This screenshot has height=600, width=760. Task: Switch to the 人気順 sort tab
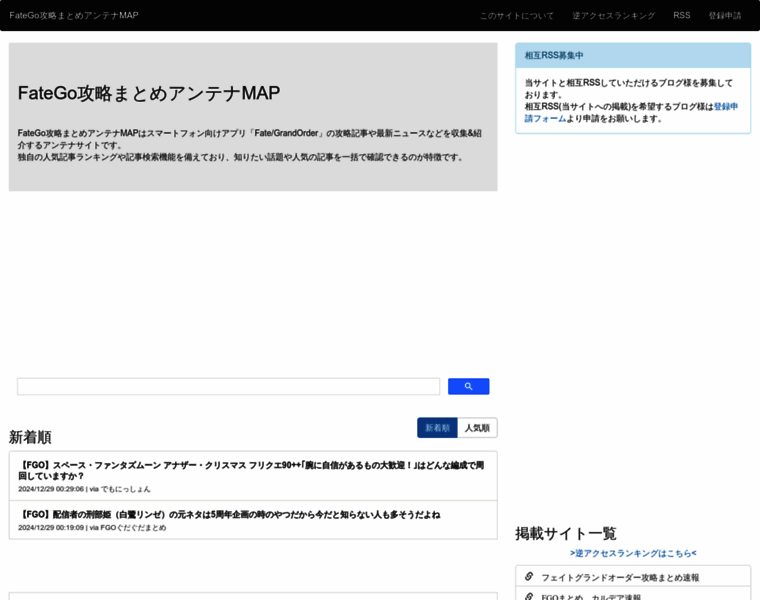pos(477,428)
